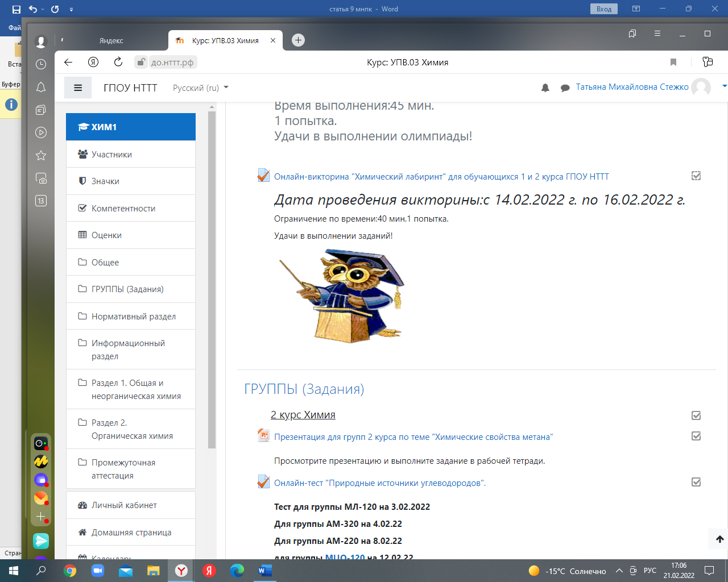Image resolution: width=728 pixels, height=582 pixels.
Task: Open the Yandex browser hamburger menu
Action: 657,34
